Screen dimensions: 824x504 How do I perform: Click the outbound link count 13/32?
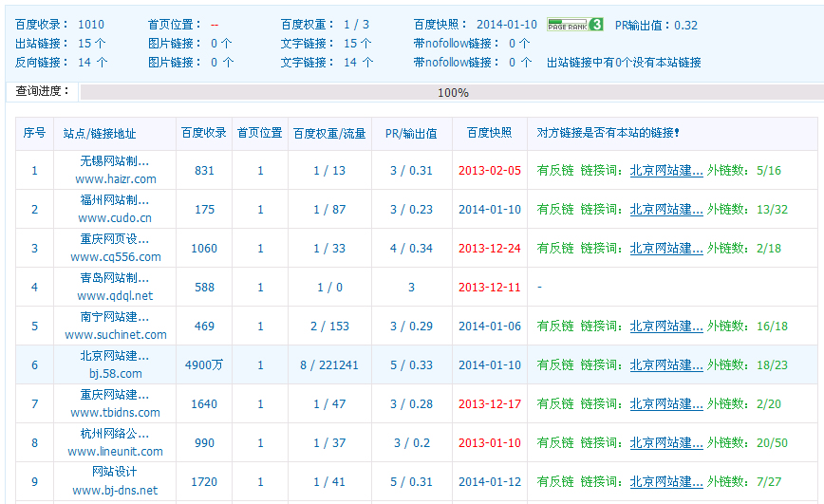[772, 210]
